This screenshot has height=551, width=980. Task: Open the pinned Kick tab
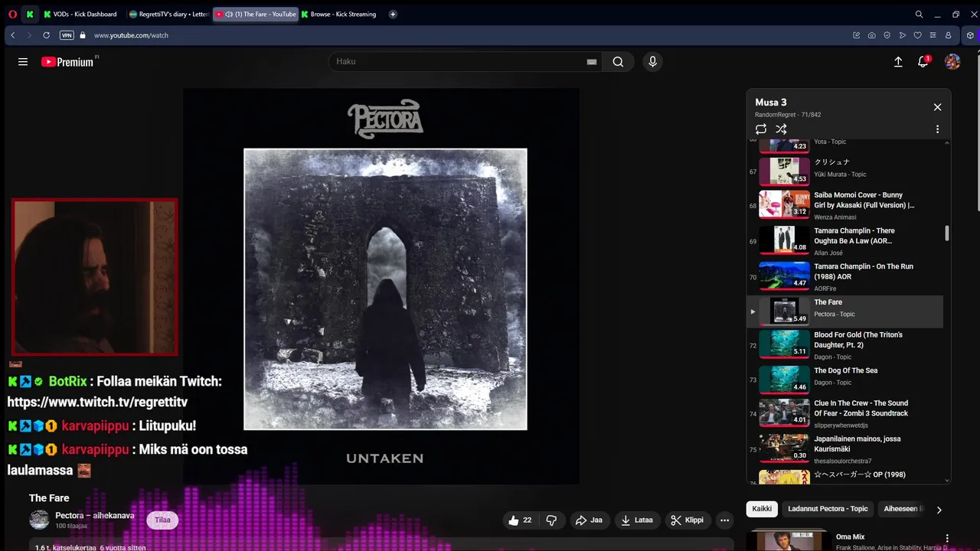(30, 14)
